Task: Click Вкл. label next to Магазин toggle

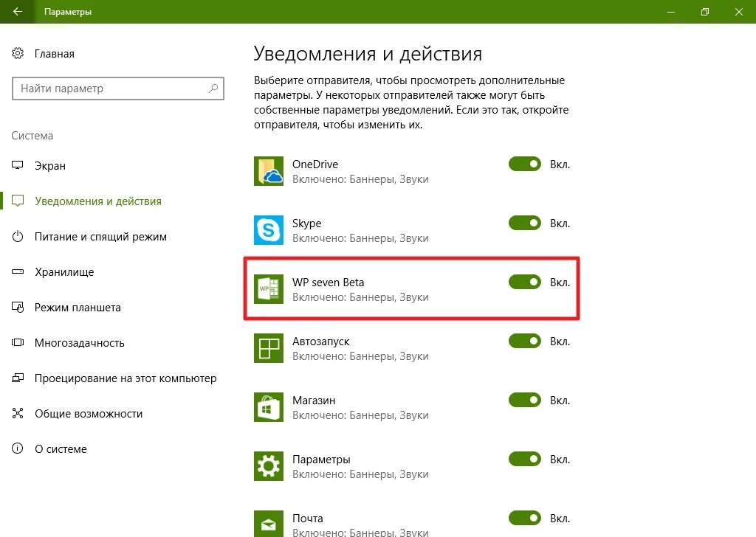Action: pyautogui.click(x=560, y=401)
